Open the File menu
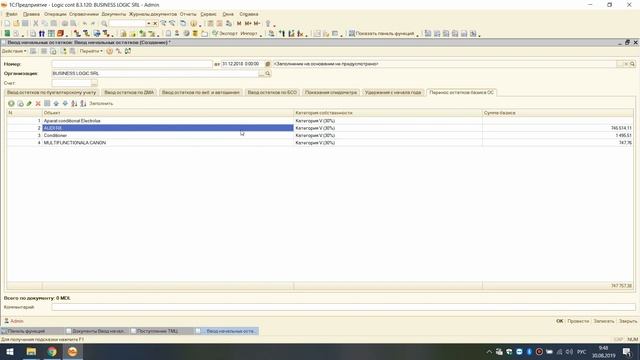Viewport: 640px width, 360px height. (12, 14)
